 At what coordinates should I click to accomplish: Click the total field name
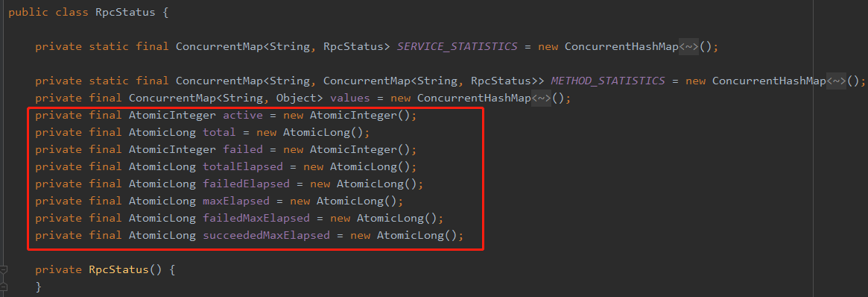(x=219, y=132)
